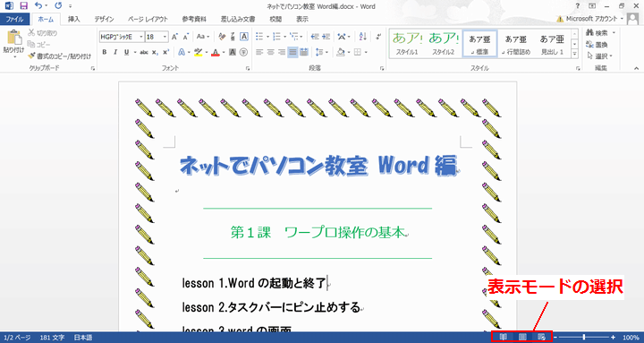
Task: Switch to the 校閲 tab
Action: coord(275,19)
